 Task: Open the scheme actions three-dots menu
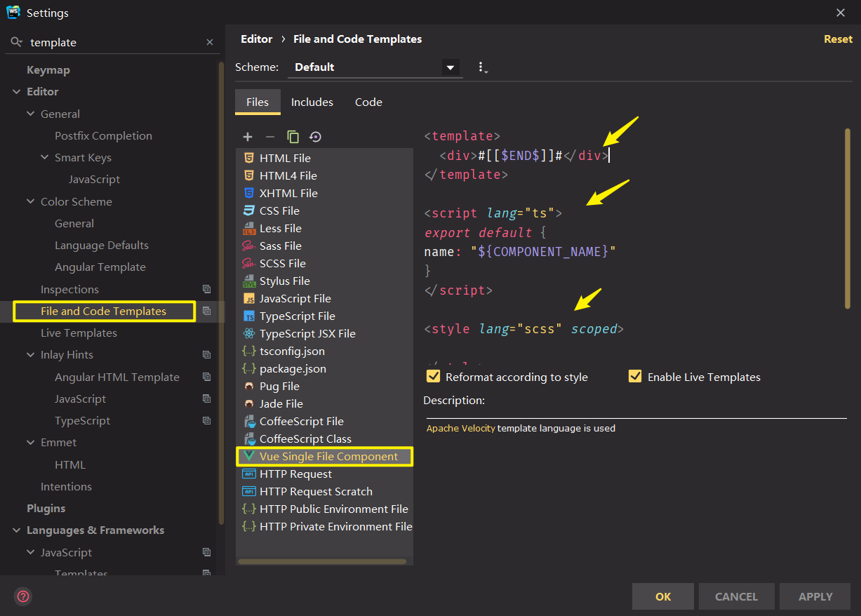click(x=481, y=67)
